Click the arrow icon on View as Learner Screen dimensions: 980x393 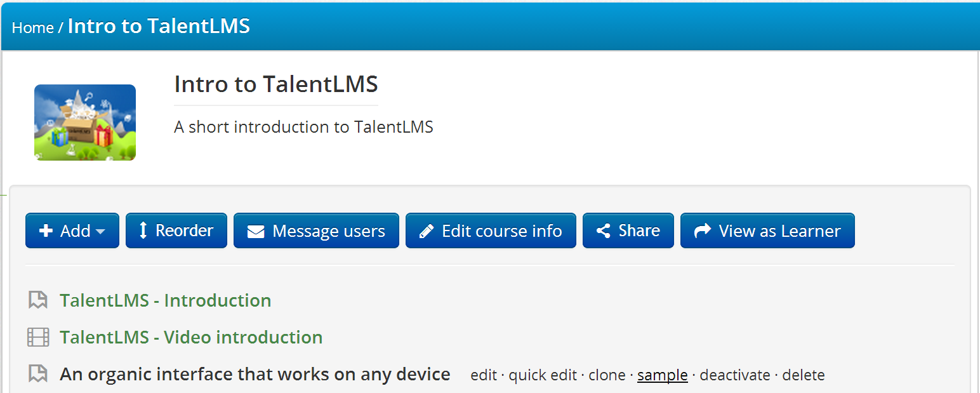pyautogui.click(x=702, y=230)
